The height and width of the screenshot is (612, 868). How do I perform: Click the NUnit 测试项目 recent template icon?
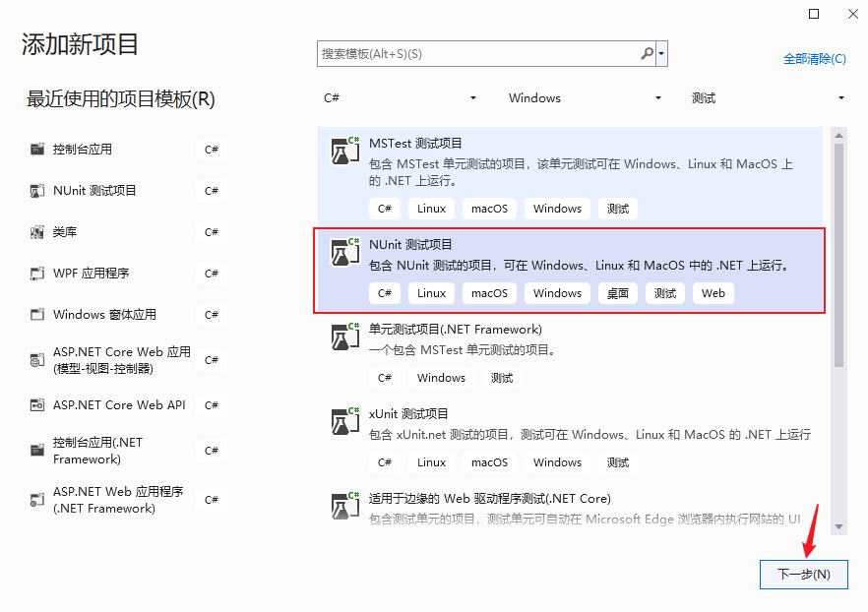click(37, 191)
